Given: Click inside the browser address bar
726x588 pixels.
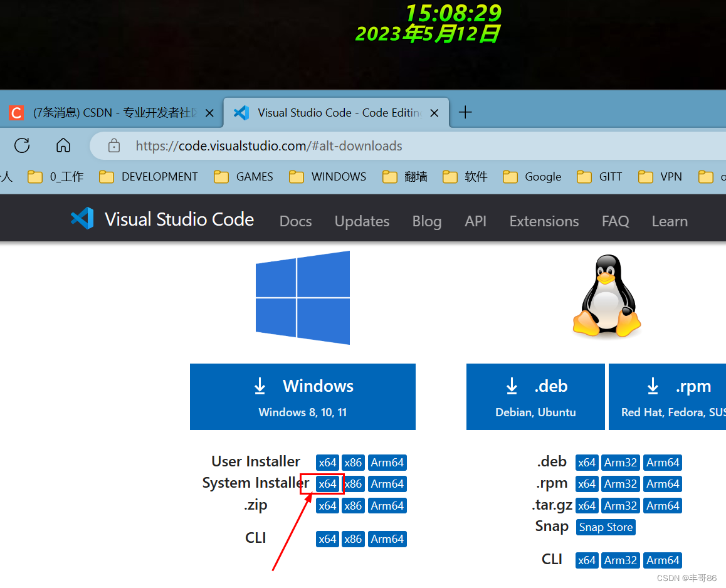Looking at the screenshot, I should click(x=270, y=145).
